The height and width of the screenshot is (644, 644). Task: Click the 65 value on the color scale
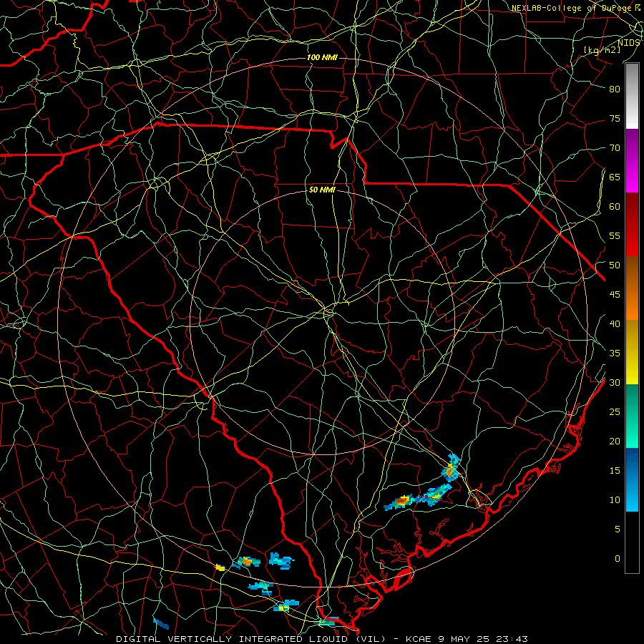(615, 177)
